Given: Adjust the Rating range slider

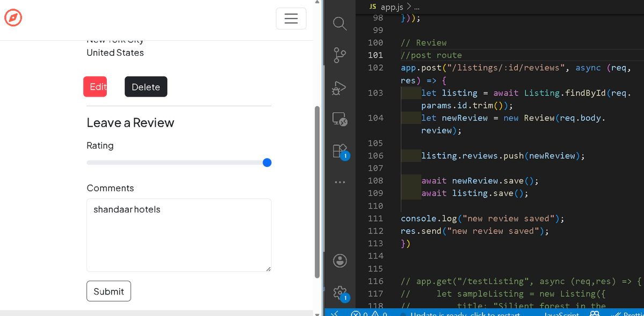Looking at the screenshot, I should click(179, 163).
